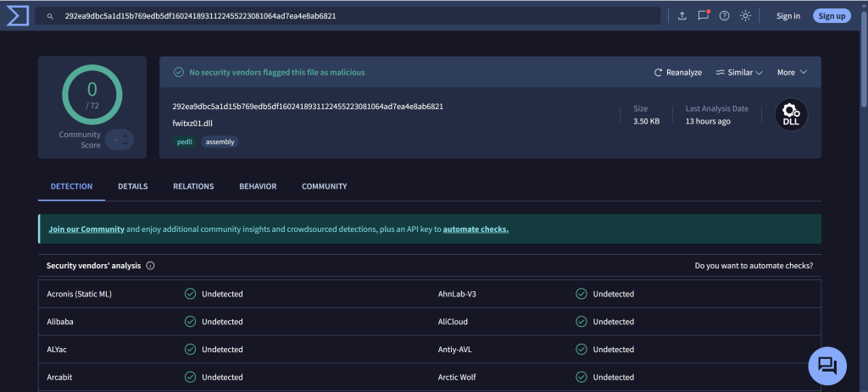Click the 13 hours ago analysis date

[708, 121]
